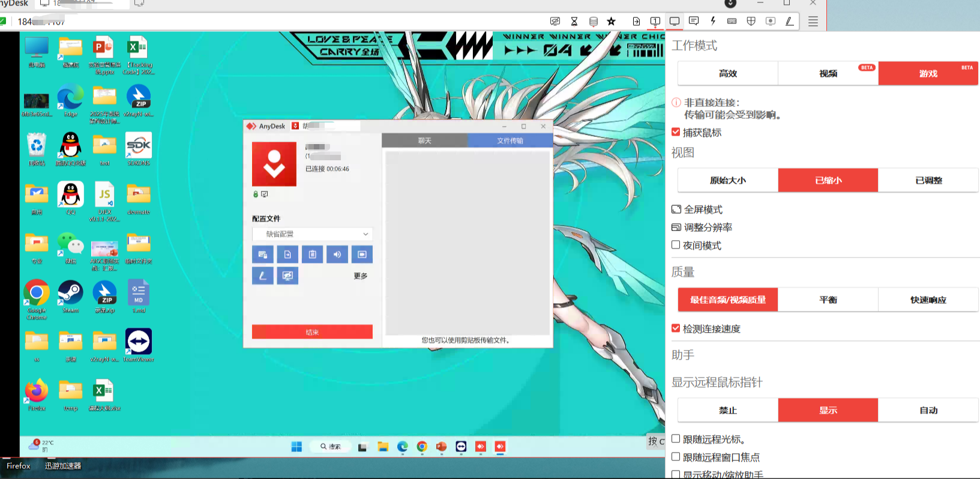
Task: Select Google Chrome desktop icon
Action: tap(37, 299)
